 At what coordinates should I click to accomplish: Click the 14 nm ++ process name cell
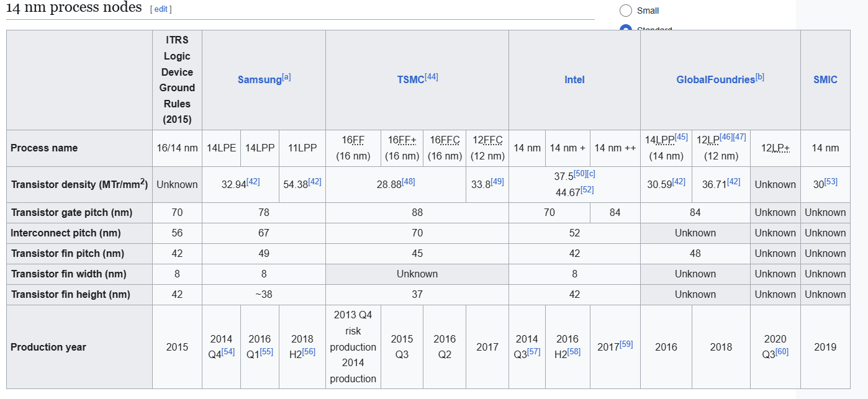point(615,148)
